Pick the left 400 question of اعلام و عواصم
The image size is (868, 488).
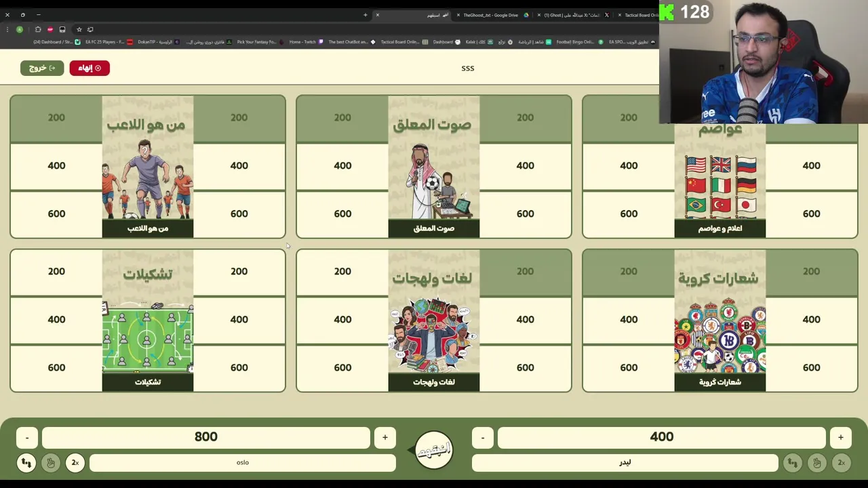(x=629, y=166)
